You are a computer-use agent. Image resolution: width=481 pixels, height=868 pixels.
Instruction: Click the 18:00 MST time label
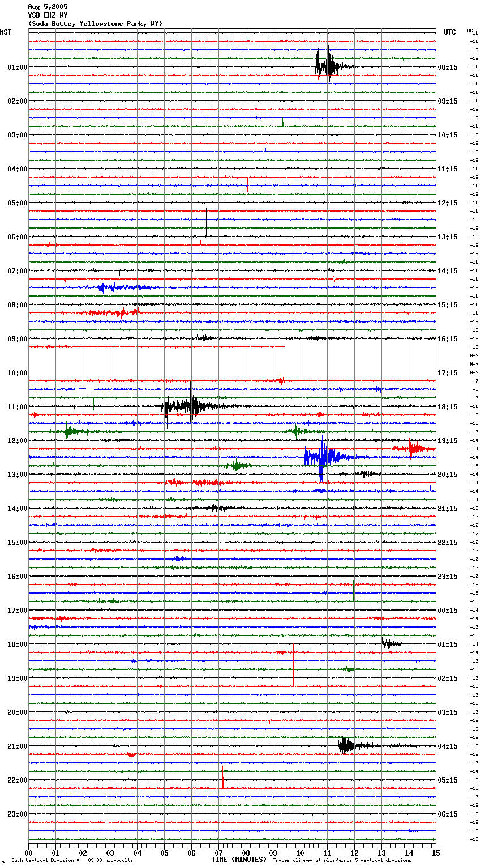coord(18,644)
